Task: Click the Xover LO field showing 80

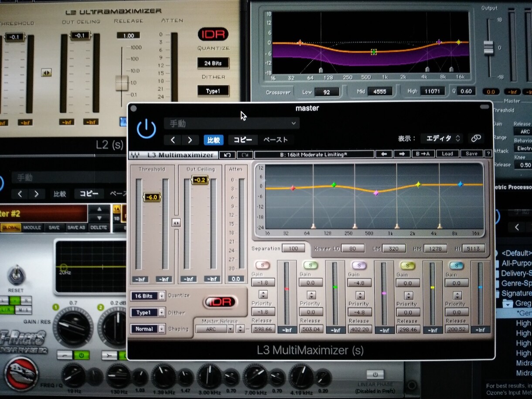Action: pos(353,249)
